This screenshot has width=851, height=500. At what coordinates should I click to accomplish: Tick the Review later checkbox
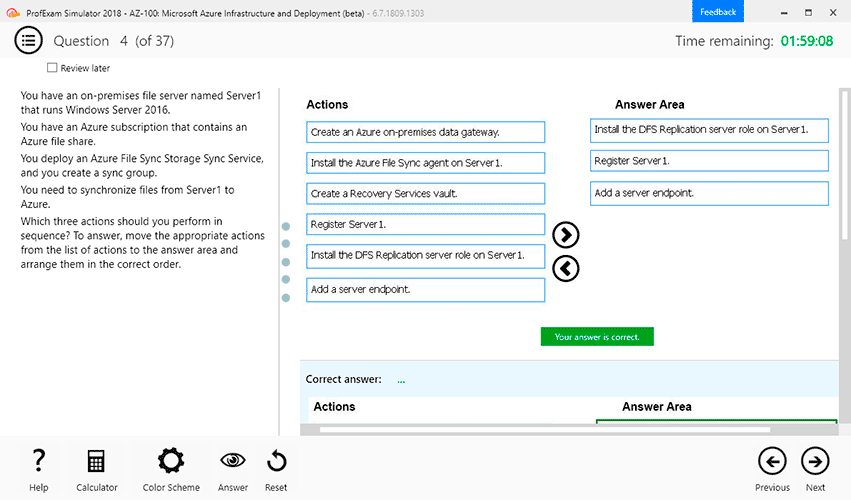point(52,68)
